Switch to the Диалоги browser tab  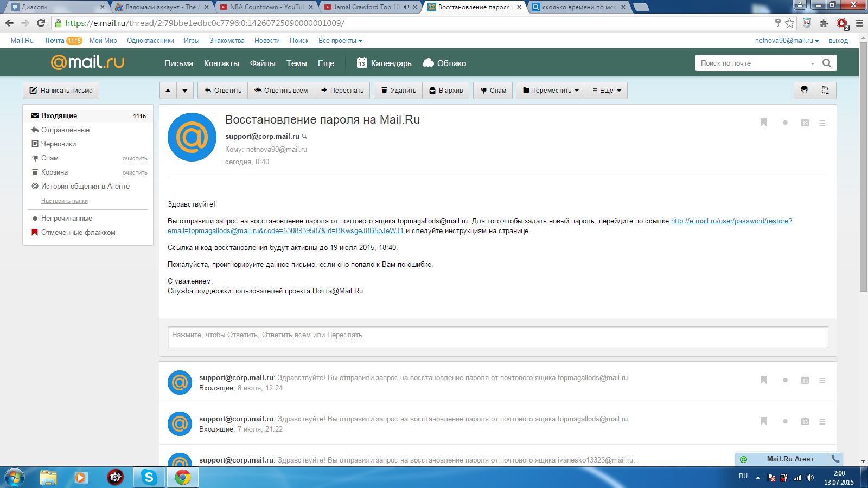[57, 7]
